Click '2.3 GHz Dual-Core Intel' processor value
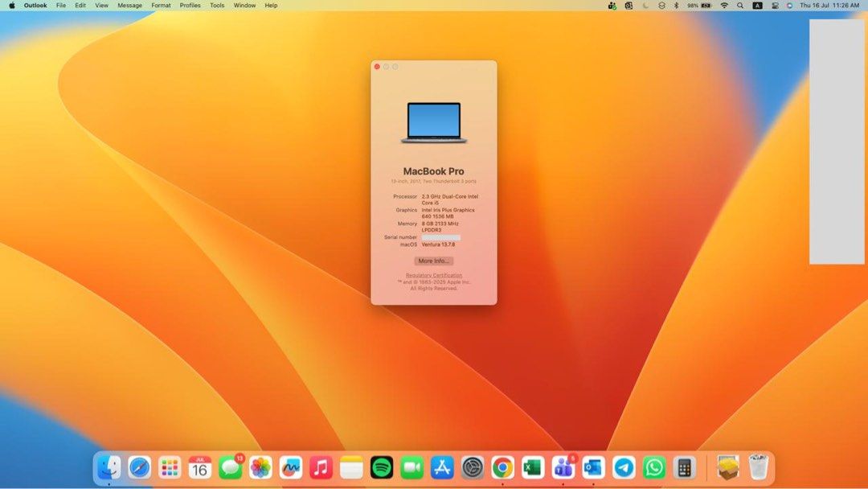 click(449, 196)
